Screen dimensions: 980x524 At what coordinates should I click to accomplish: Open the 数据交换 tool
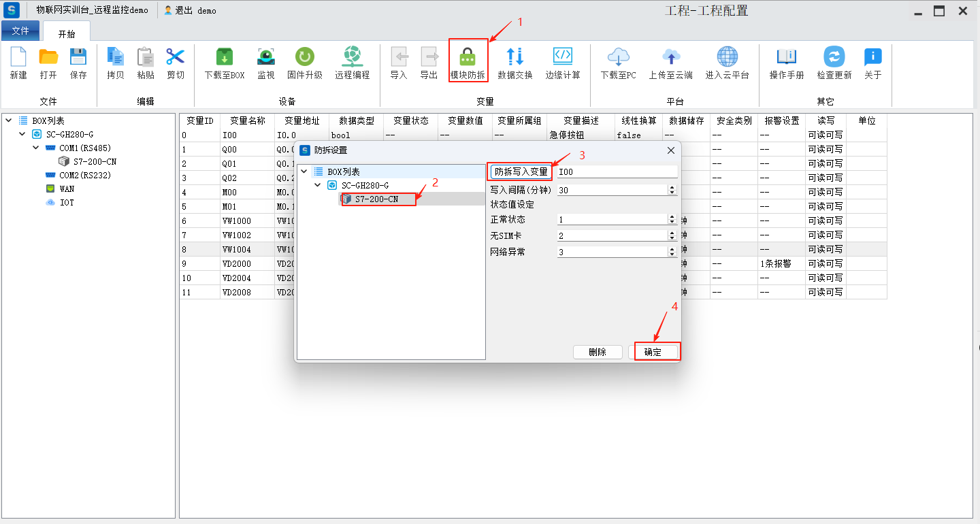click(515, 57)
